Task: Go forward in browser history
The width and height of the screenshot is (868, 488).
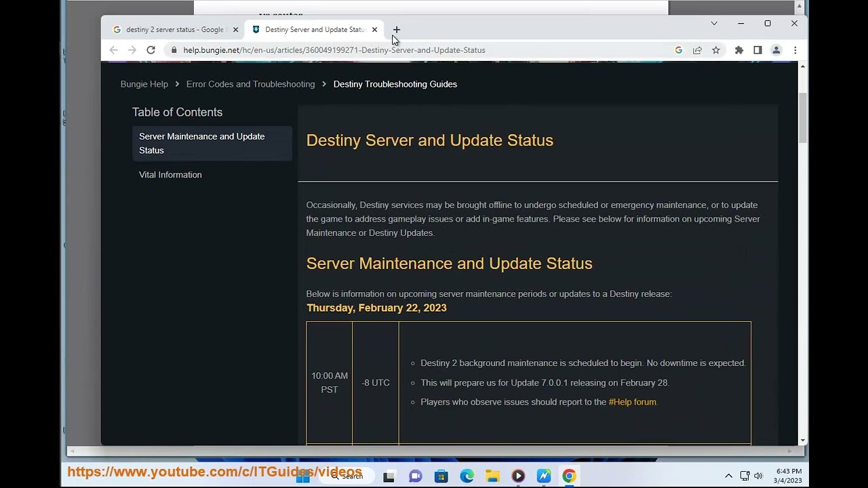Action: tap(132, 50)
